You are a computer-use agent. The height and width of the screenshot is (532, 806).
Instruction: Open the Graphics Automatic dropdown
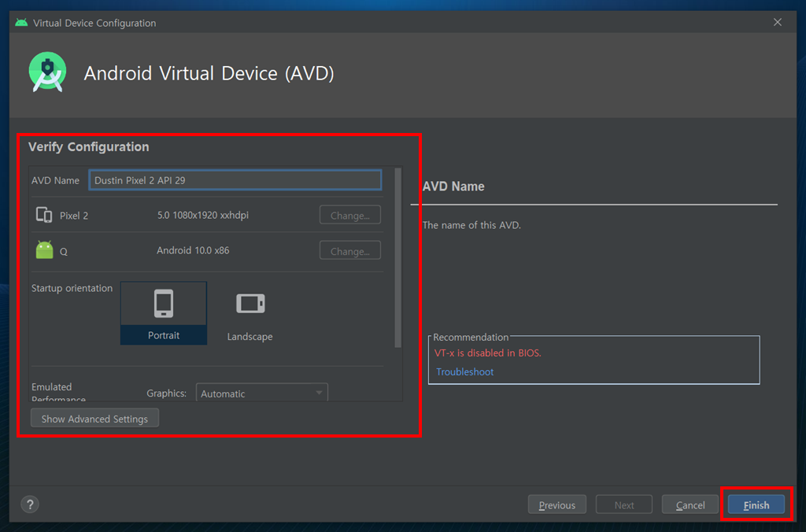[261, 393]
